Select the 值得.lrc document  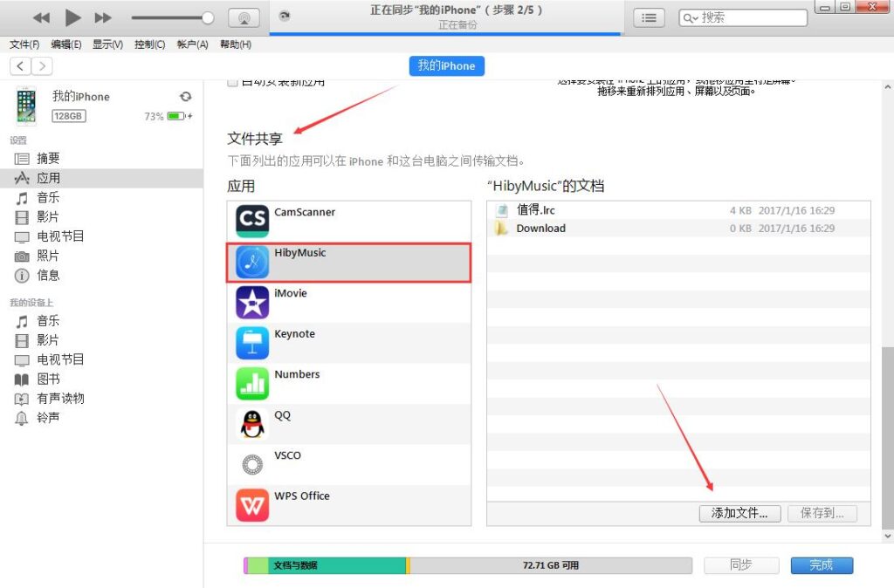tap(678, 210)
